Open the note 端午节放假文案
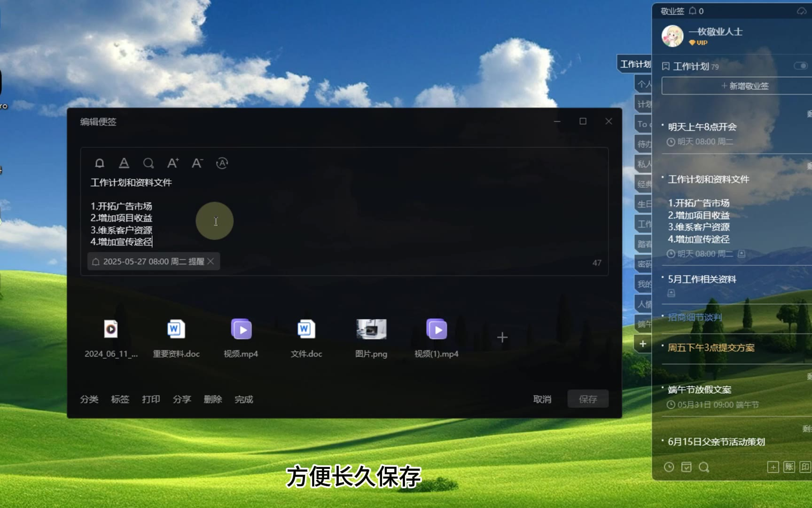The height and width of the screenshot is (508, 812). (x=700, y=389)
